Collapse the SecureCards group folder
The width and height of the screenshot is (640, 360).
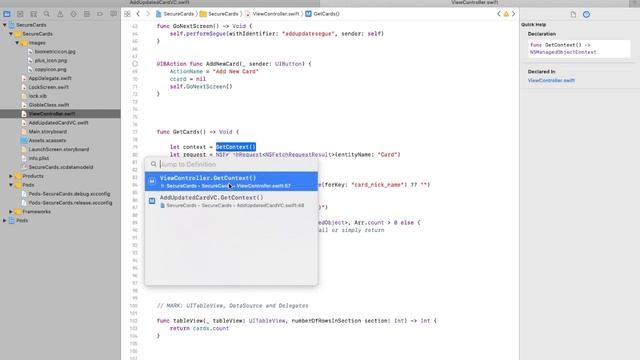11,34
